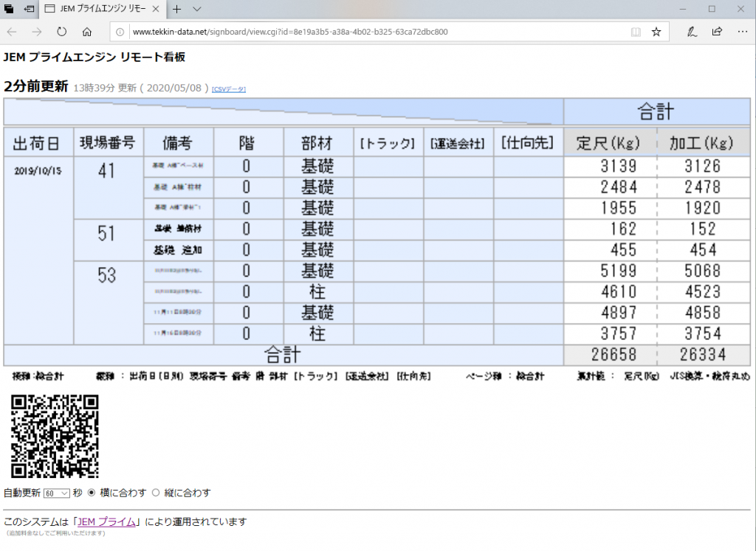Set these tabs aside
The image size is (756, 551).
[x=29, y=9]
